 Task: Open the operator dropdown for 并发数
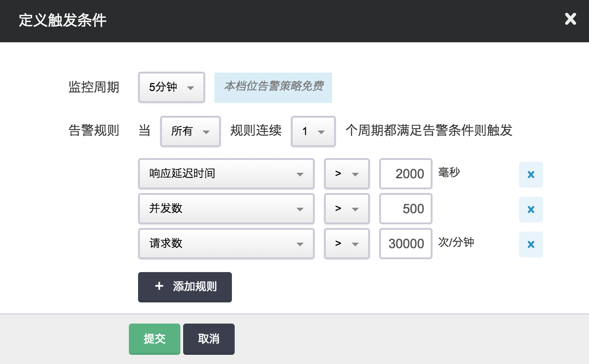click(346, 209)
